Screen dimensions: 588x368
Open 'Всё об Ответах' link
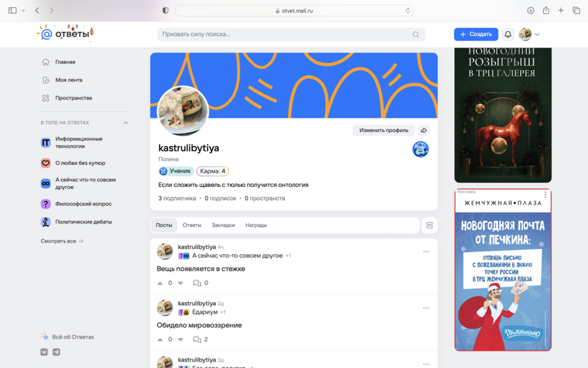[67, 337]
